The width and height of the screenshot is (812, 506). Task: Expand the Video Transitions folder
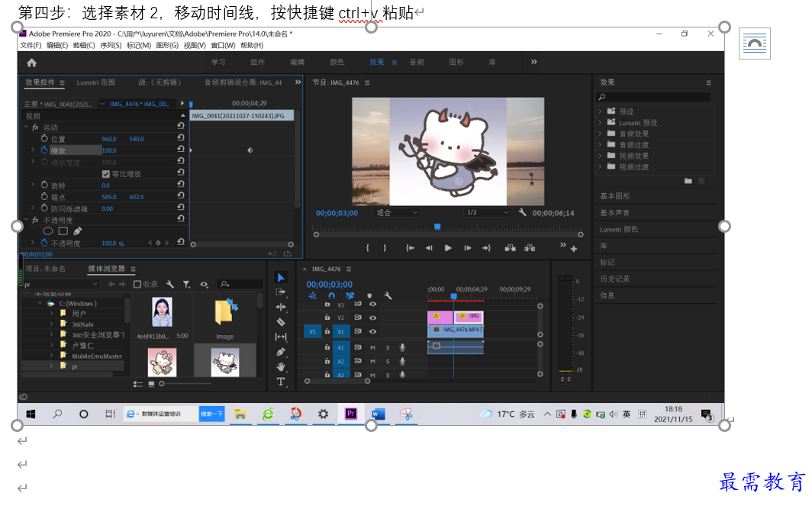[x=600, y=167]
